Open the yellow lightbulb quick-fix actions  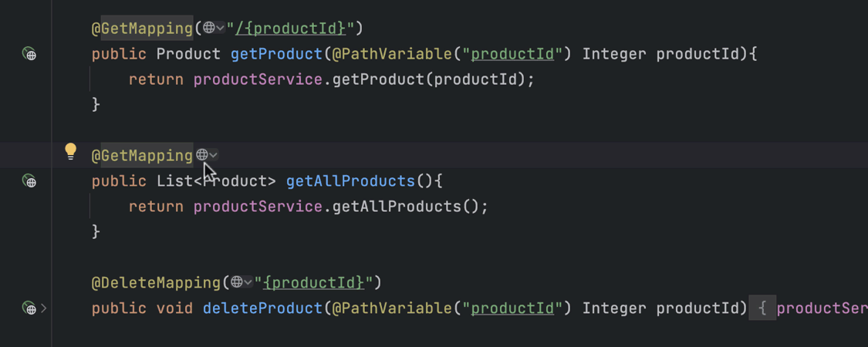[x=70, y=151]
